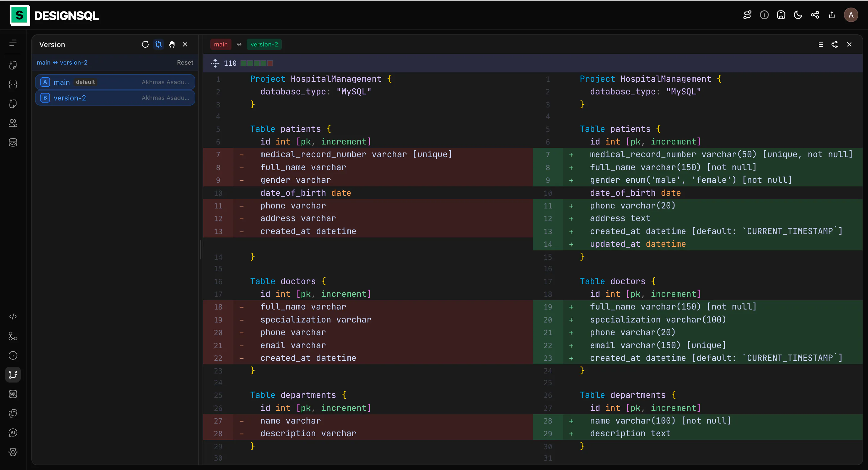The height and width of the screenshot is (470, 868).
Task: Expand all with the unfold arrows icon
Action: pyautogui.click(x=215, y=63)
